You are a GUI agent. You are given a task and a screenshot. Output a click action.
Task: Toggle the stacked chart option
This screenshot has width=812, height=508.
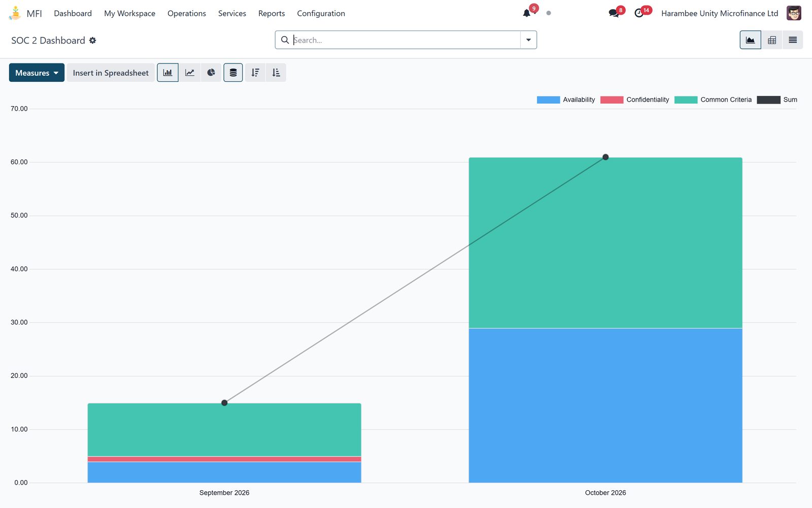click(x=233, y=73)
